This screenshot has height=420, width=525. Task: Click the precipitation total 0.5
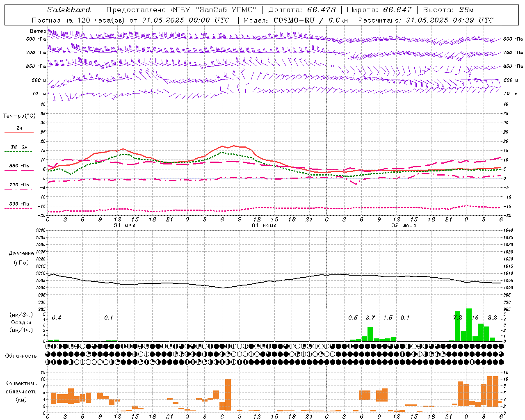[353, 318]
